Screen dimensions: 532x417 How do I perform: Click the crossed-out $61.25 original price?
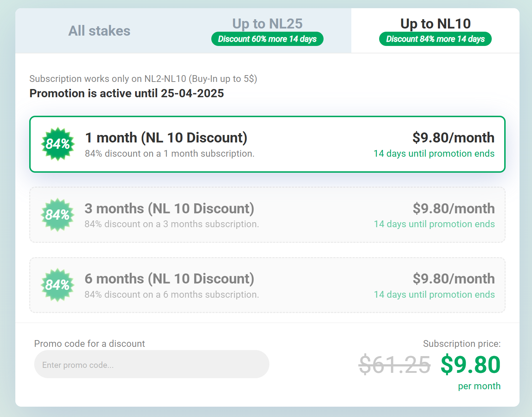[394, 365]
